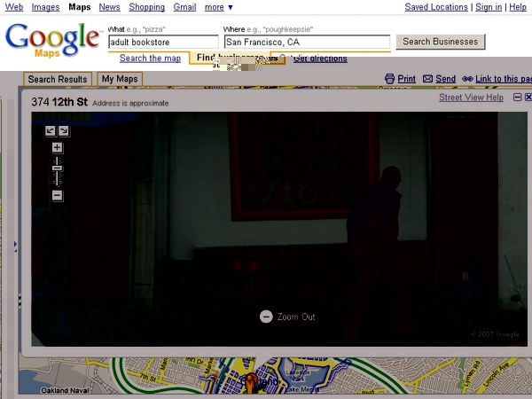Open the Web link
Image resolution: width=532 pixels, height=399 pixels.
(x=14, y=7)
